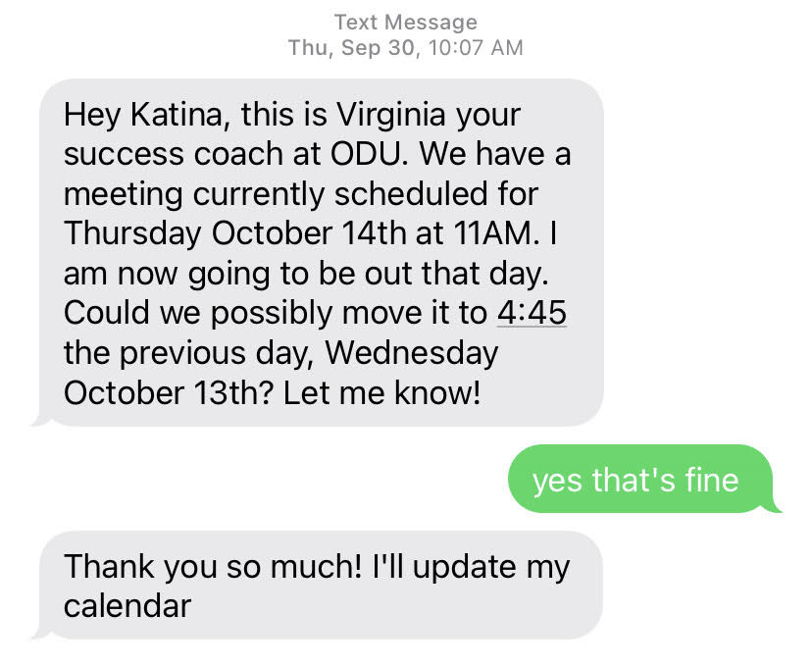Tap the word "Katina" in the greeting
812x666 pixels.
[178, 115]
